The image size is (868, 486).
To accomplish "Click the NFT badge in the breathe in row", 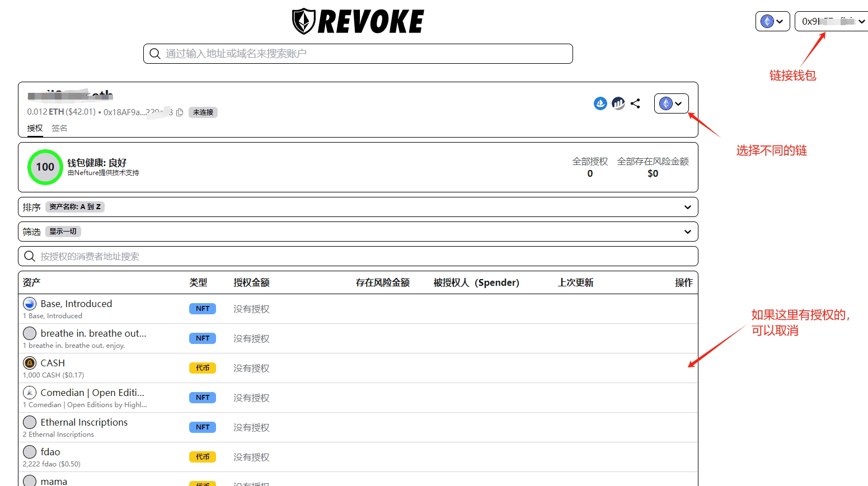I will (x=203, y=338).
